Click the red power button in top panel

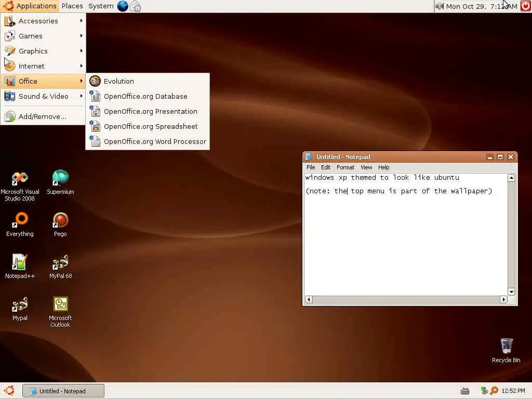[526, 6]
